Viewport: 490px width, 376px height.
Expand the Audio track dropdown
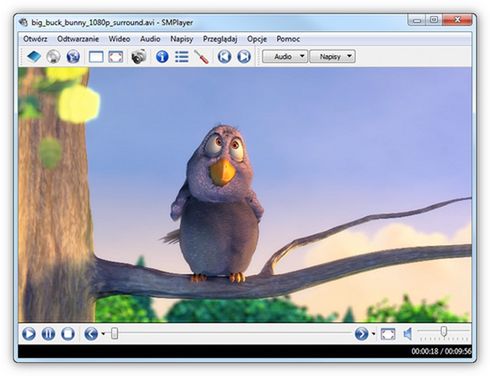coord(285,56)
